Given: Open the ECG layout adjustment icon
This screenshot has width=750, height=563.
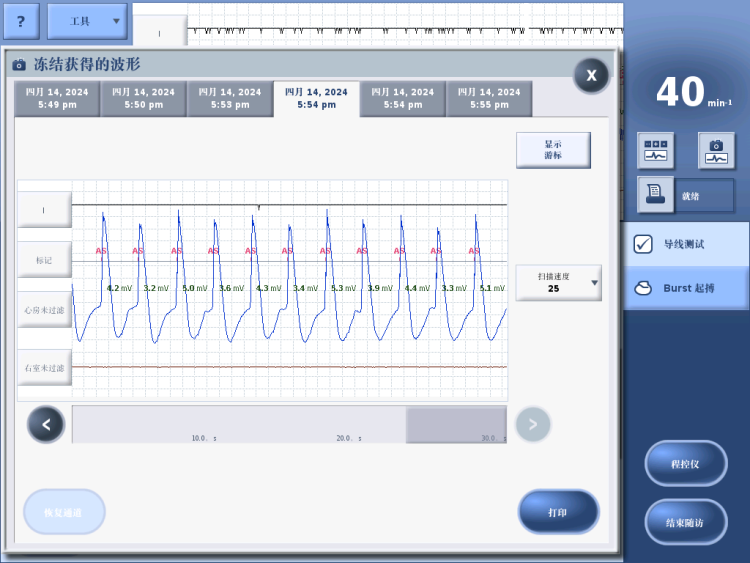Looking at the screenshot, I should [656, 151].
